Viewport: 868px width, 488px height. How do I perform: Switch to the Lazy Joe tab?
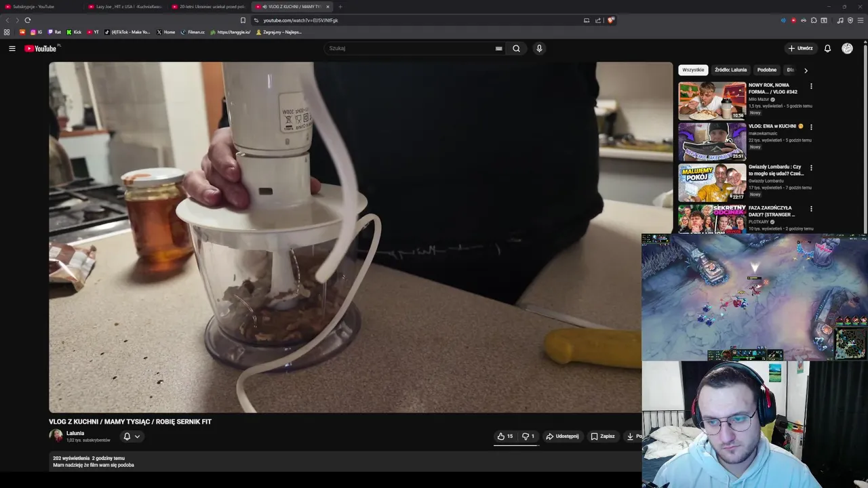(x=125, y=7)
